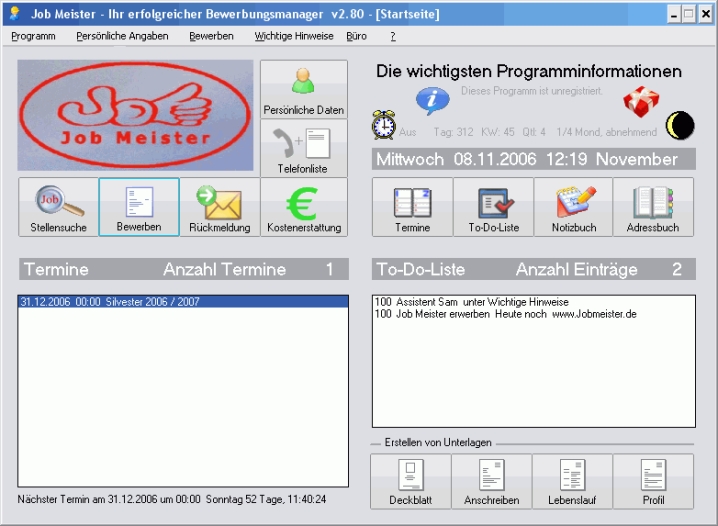The height and width of the screenshot is (526, 718).
Task: Open the Adressbuch address book
Action: click(655, 207)
